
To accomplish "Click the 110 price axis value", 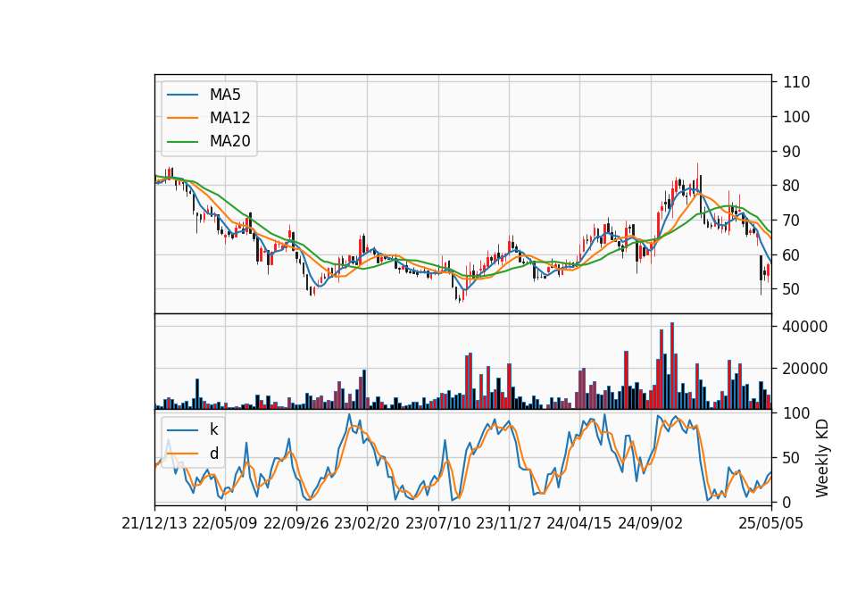I will (796, 82).
